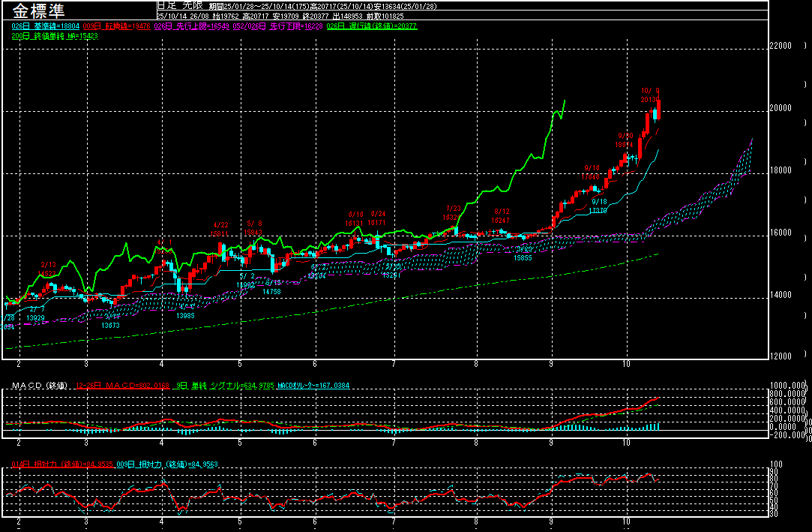Click the 22000 price axis label
Screen dimensions: 812x532
pos(781,46)
